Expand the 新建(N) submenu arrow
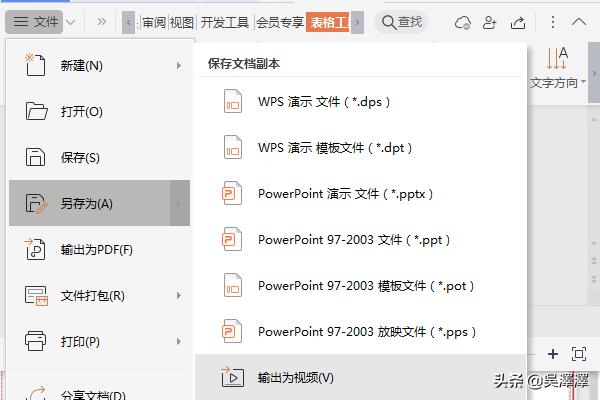 179,66
